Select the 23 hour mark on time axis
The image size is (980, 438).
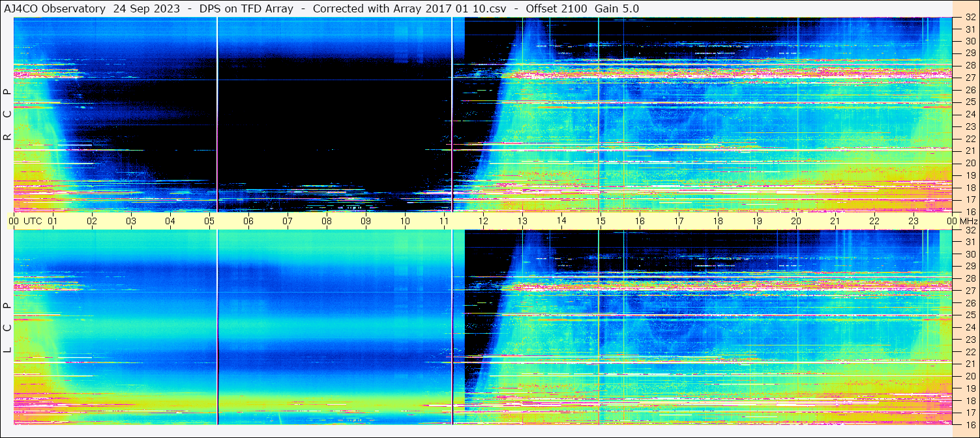tap(913, 221)
